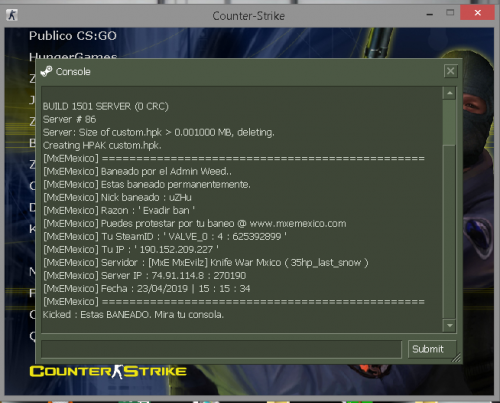Viewport: 500px width, 403px height.
Task: Click the console scrollbar thumb
Action: pos(449,122)
